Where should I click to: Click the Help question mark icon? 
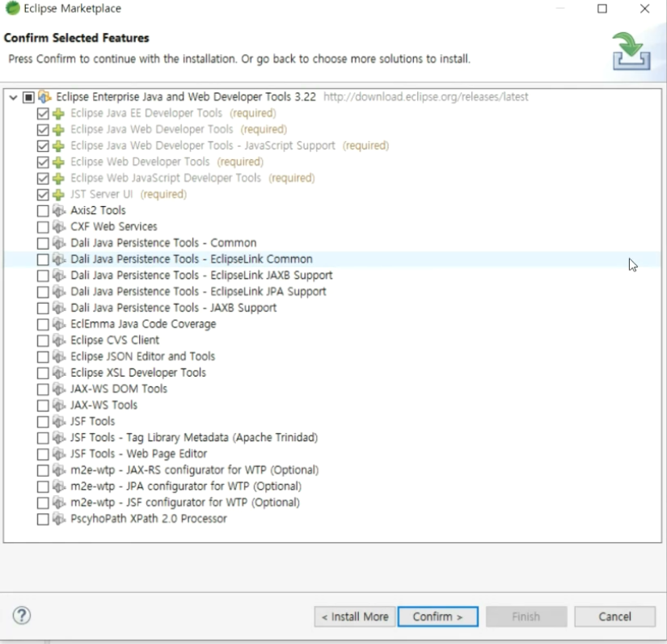(x=22, y=615)
